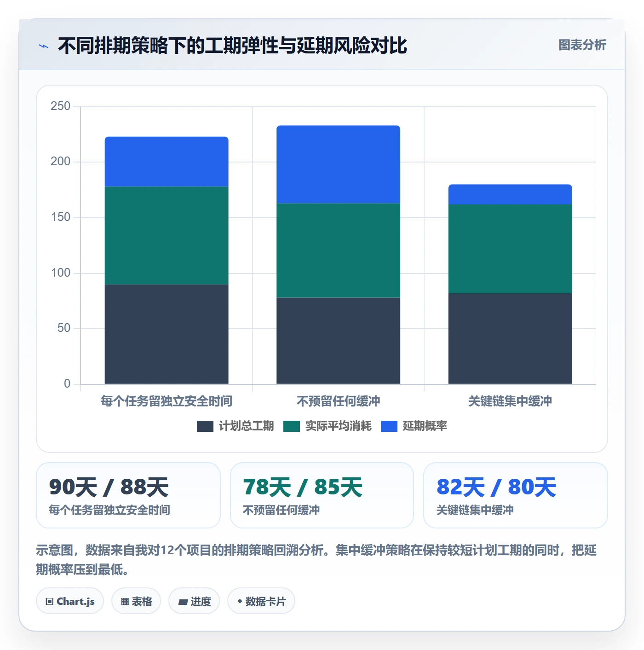Click the 延期概率 legend label text
This screenshot has height=650, width=644.
coord(425,426)
